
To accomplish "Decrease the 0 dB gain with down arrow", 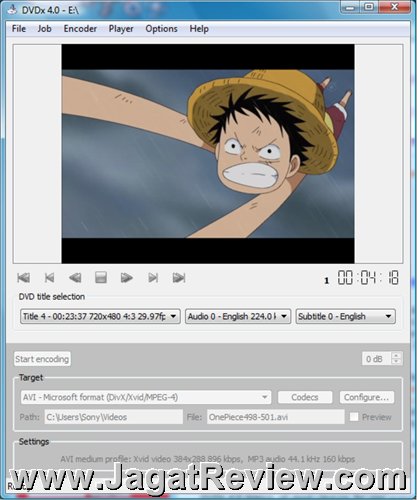I will (396, 362).
